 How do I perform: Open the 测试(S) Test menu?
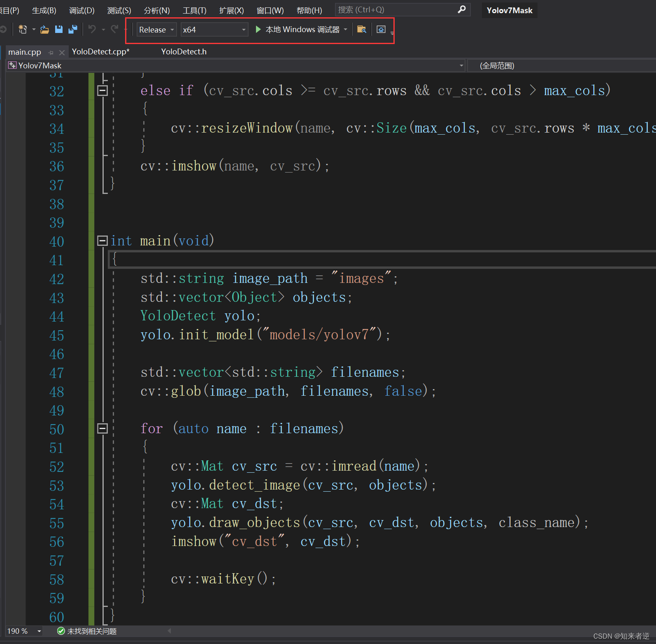(x=119, y=10)
